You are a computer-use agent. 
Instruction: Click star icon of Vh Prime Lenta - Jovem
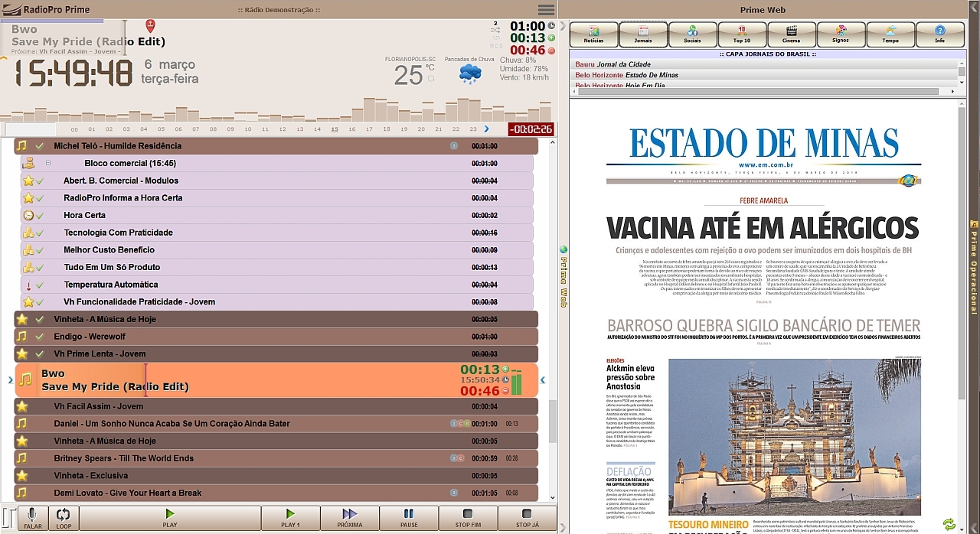point(21,354)
